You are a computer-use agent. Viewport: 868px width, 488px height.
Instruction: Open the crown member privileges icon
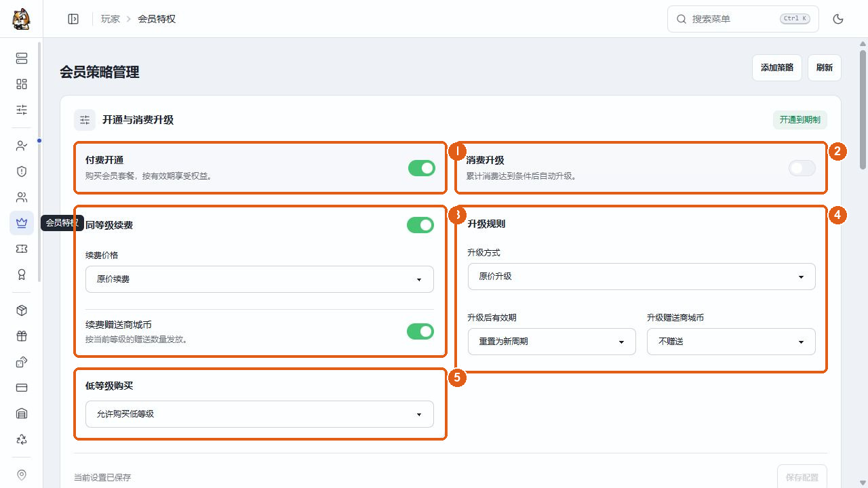point(22,223)
